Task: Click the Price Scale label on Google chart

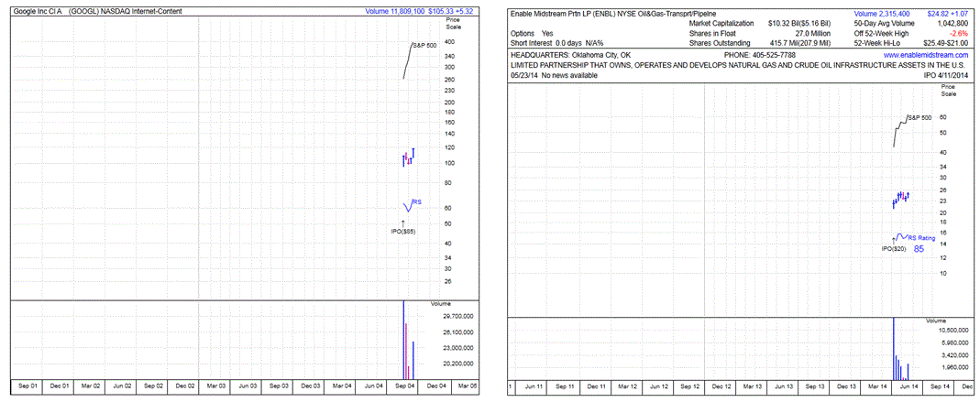Action: tap(451, 25)
